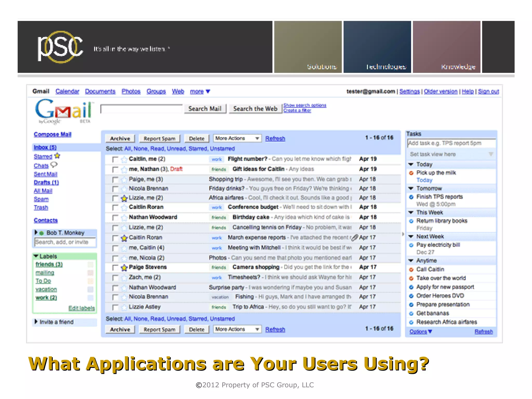This screenshot has height=399, width=532.
Task: Open the top More Actions dropdown
Action: [x=237, y=138]
